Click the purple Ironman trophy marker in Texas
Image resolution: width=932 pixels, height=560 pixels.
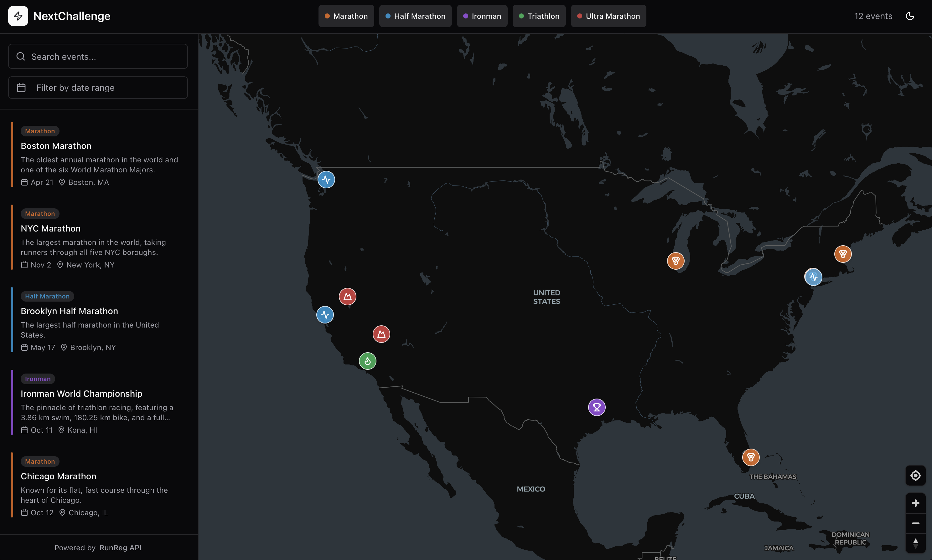coord(597,407)
